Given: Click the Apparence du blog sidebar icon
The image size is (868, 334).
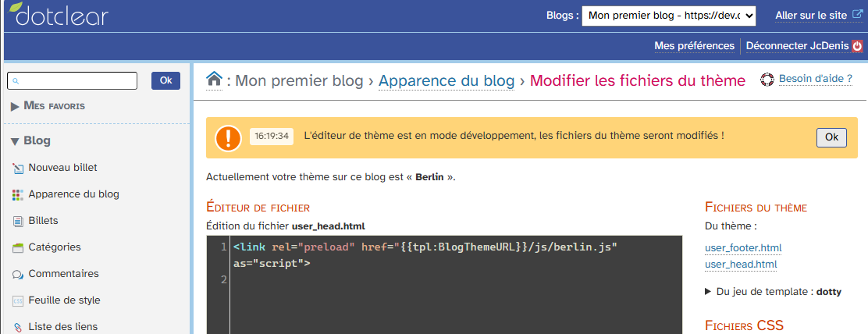Looking at the screenshot, I should click(18, 194).
